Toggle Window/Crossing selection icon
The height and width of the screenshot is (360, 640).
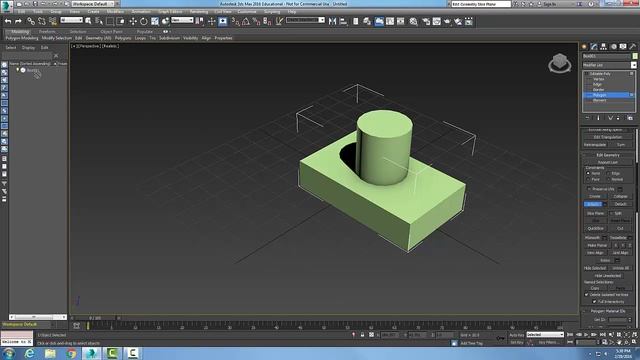coord(120,21)
